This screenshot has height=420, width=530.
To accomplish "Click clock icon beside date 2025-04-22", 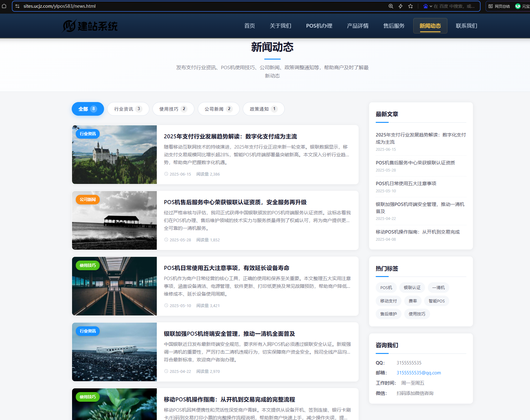I will [166, 371].
